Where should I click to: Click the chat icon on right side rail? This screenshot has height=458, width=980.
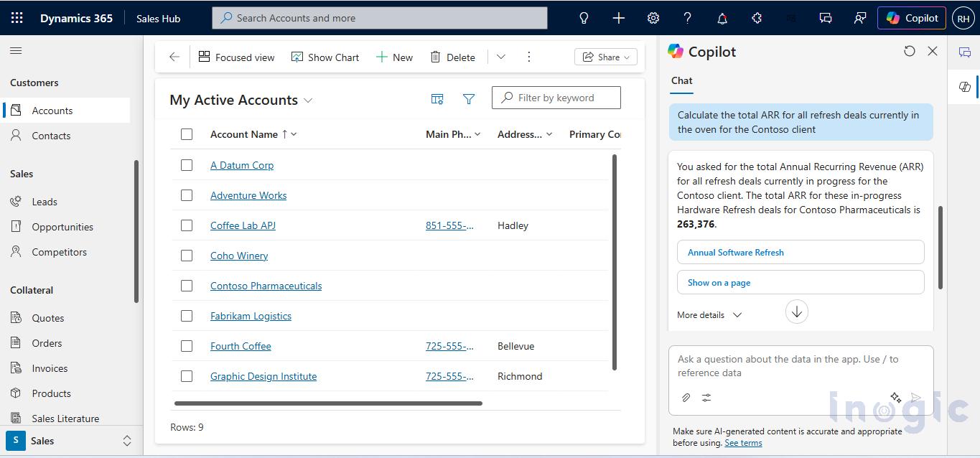[x=964, y=52]
